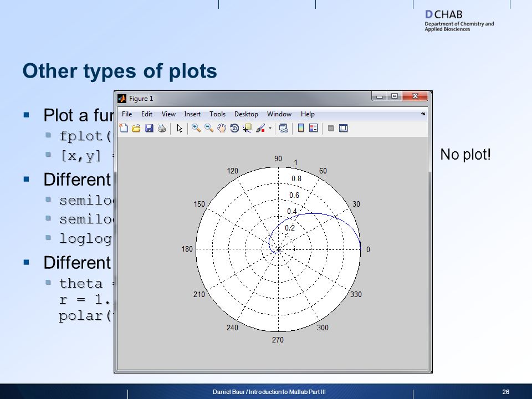Click the '330' angle label on the plot
Screen dimensions: 532x399
tap(356, 294)
